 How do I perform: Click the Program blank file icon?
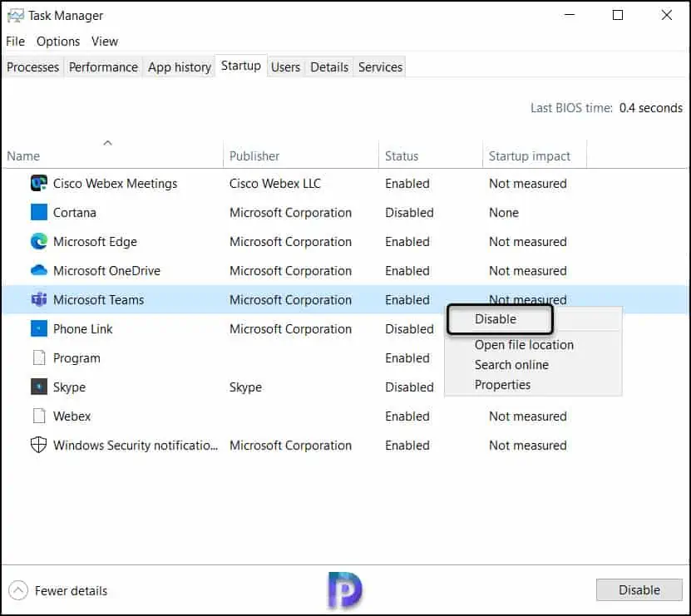[39, 357]
